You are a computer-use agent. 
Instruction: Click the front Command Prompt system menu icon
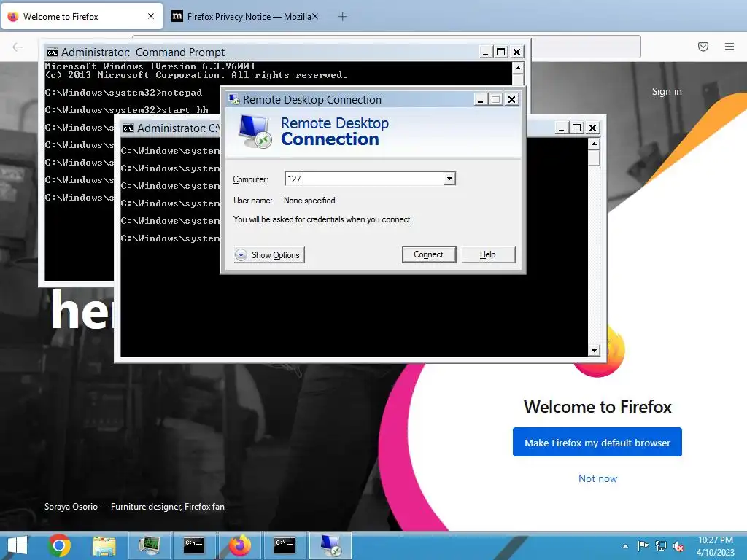(128, 128)
